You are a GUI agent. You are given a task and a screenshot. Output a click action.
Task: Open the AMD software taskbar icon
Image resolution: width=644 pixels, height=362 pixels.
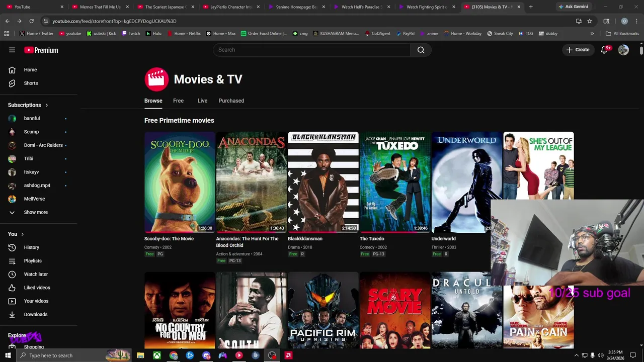(289, 355)
